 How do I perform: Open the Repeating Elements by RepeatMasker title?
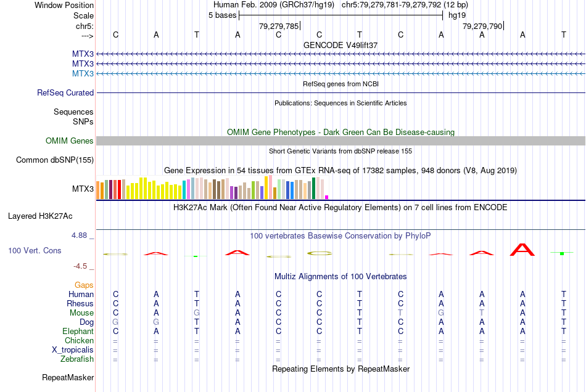click(x=340, y=369)
